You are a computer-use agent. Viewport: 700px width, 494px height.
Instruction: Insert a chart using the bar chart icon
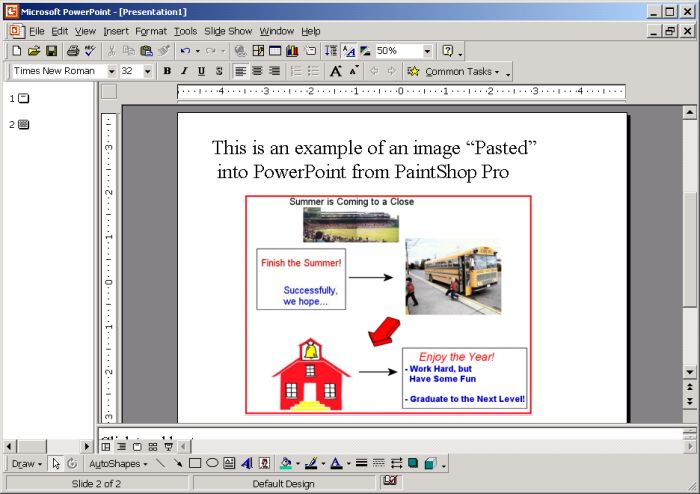[292, 51]
